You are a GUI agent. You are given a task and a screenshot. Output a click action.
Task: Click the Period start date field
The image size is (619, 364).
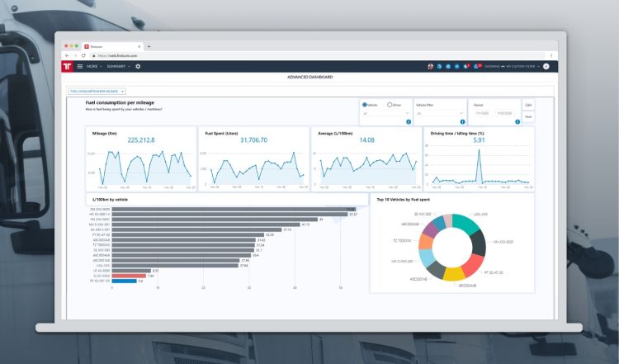tap(481, 114)
